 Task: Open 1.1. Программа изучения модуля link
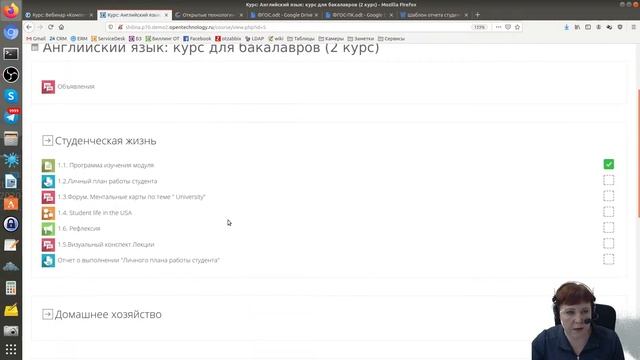coord(106,165)
